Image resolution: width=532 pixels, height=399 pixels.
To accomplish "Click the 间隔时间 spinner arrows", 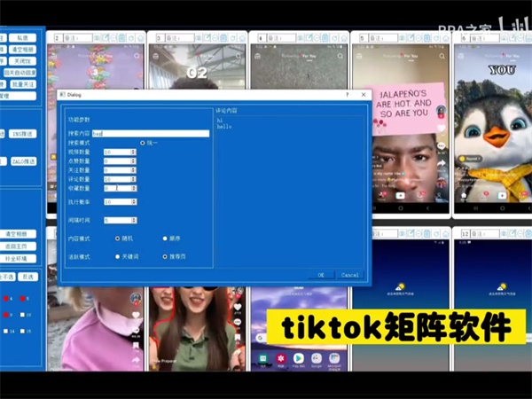I will tap(134, 221).
